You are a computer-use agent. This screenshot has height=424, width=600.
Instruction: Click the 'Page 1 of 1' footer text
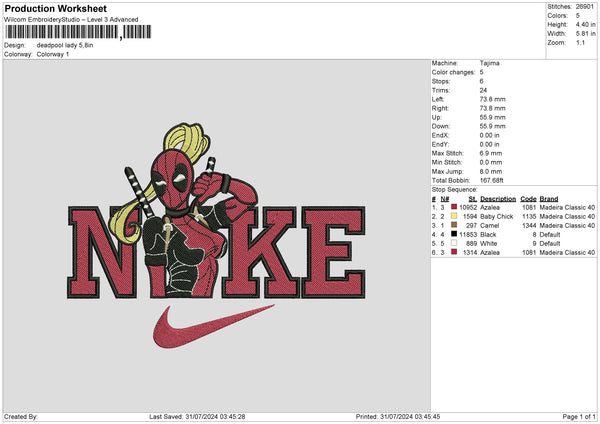(x=579, y=416)
